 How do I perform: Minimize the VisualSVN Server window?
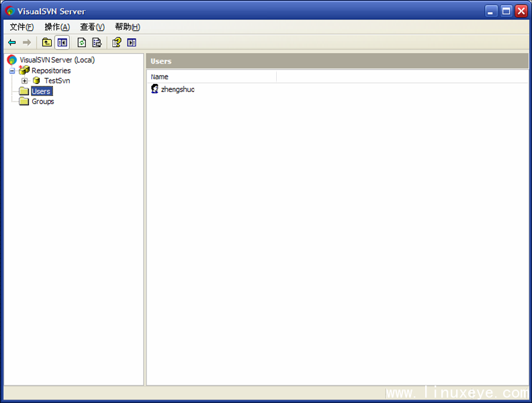(490, 11)
